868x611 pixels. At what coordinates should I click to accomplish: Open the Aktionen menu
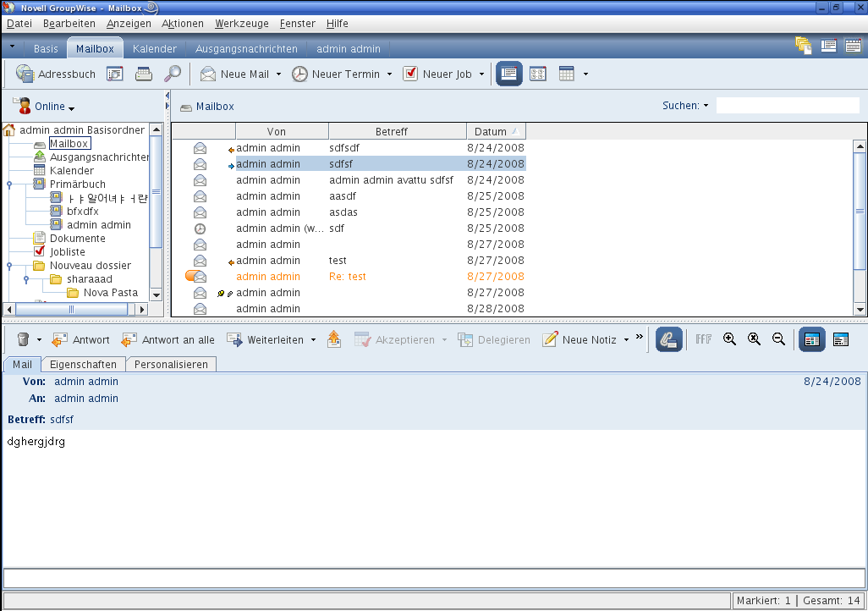pyautogui.click(x=183, y=23)
